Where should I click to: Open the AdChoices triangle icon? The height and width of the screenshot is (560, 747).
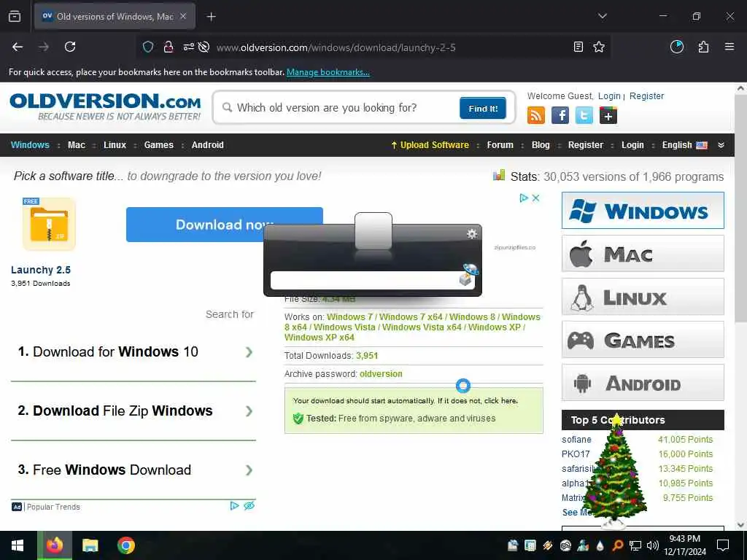point(524,198)
